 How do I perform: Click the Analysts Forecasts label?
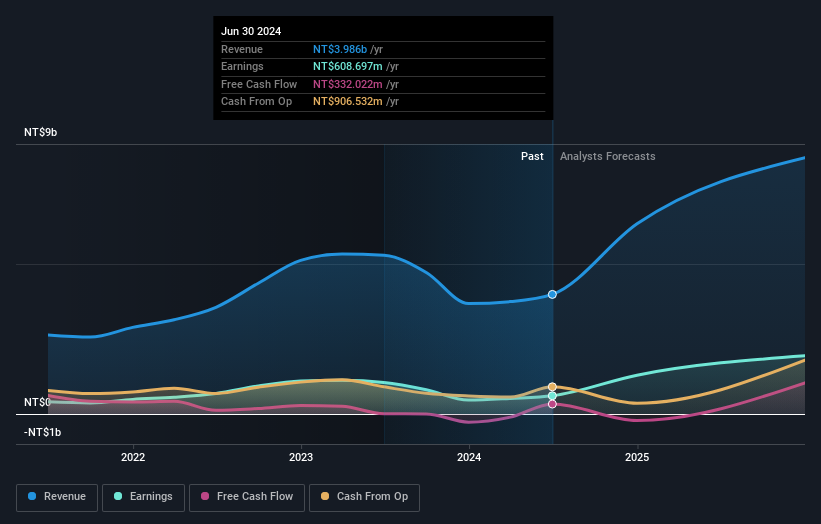(x=607, y=157)
